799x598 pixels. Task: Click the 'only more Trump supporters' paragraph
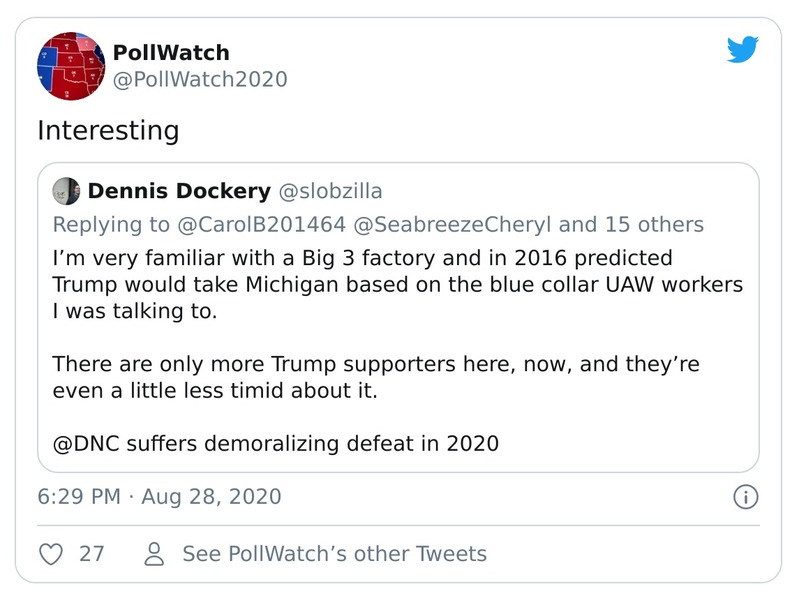click(397, 376)
